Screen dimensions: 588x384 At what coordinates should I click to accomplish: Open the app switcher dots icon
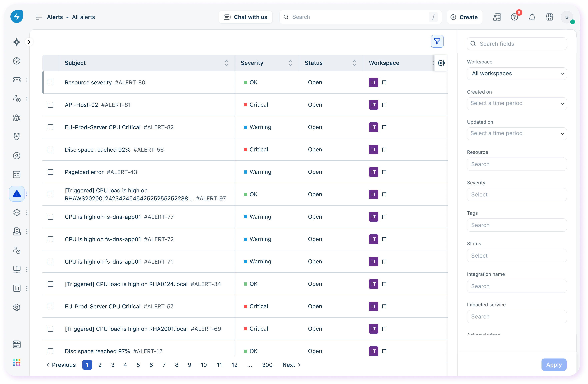click(17, 363)
